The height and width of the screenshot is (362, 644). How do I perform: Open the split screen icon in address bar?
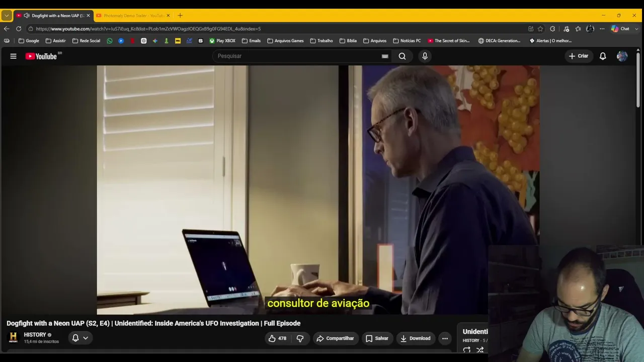[531, 29]
